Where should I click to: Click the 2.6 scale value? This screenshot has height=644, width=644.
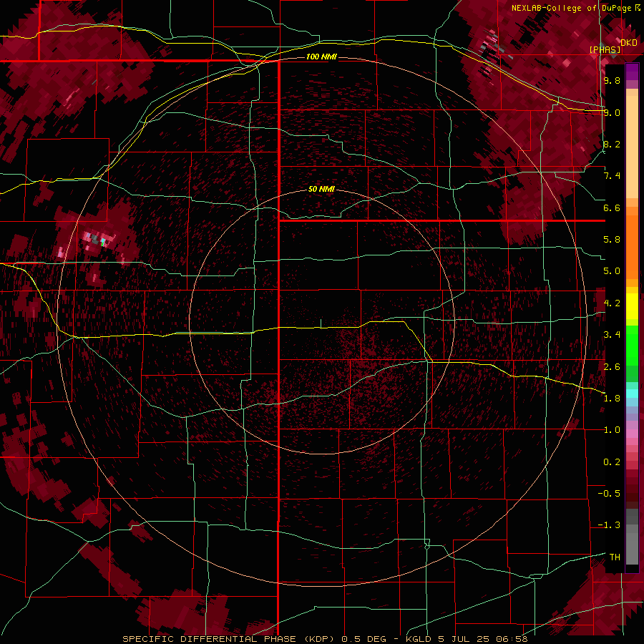click(x=612, y=367)
